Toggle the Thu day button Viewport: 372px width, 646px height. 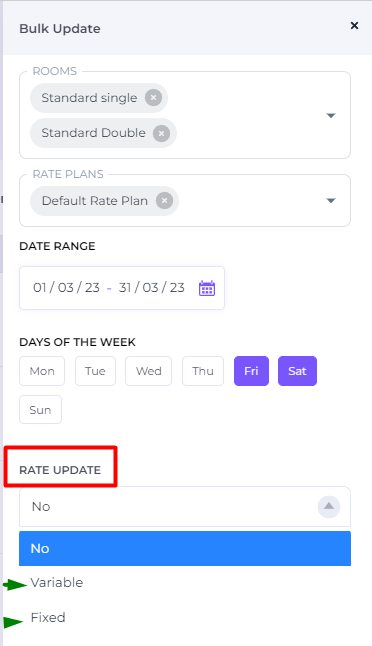coord(203,371)
